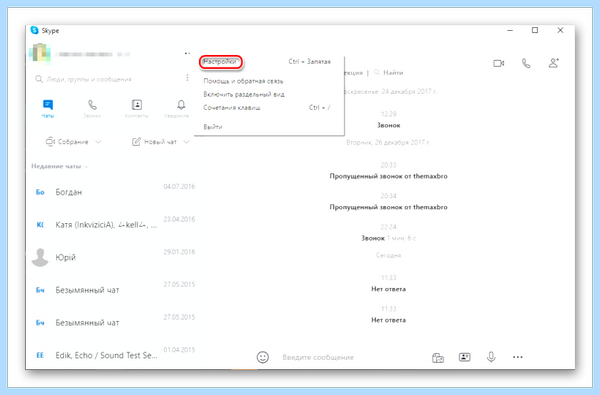Minimize the Skype window

(x=510, y=30)
